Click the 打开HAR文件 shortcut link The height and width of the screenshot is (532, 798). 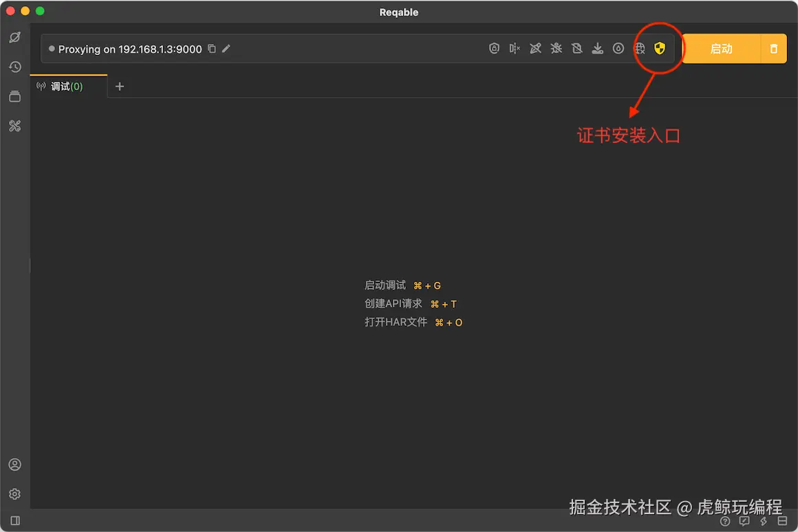click(x=396, y=322)
